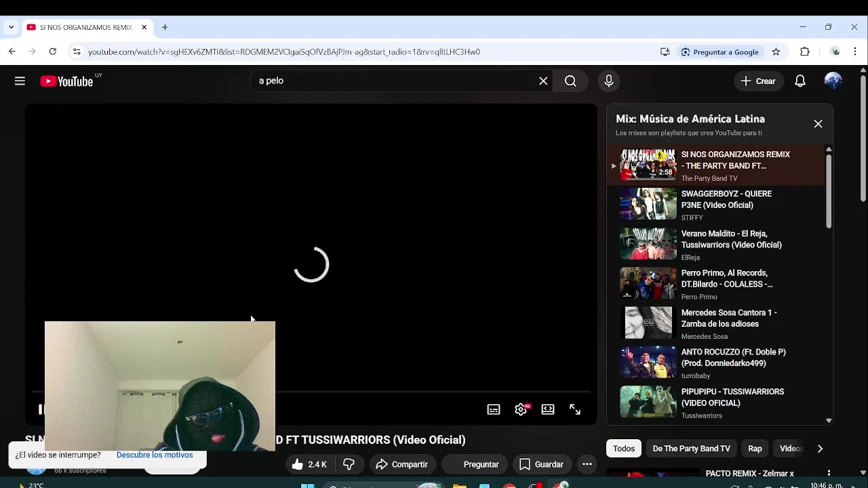
Task: Click the Preguntar button below the video
Action: [x=474, y=464]
